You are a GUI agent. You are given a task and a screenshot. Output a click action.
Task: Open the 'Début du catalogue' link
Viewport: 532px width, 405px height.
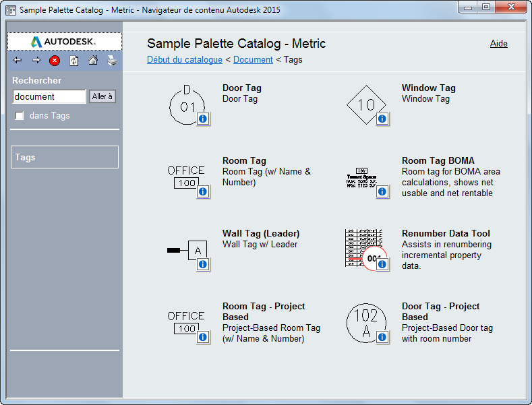(x=185, y=60)
